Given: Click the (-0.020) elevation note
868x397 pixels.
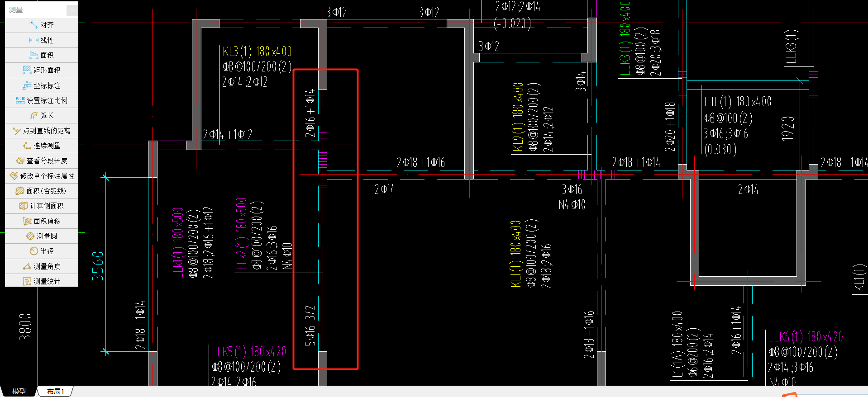Looking at the screenshot, I should (512, 23).
